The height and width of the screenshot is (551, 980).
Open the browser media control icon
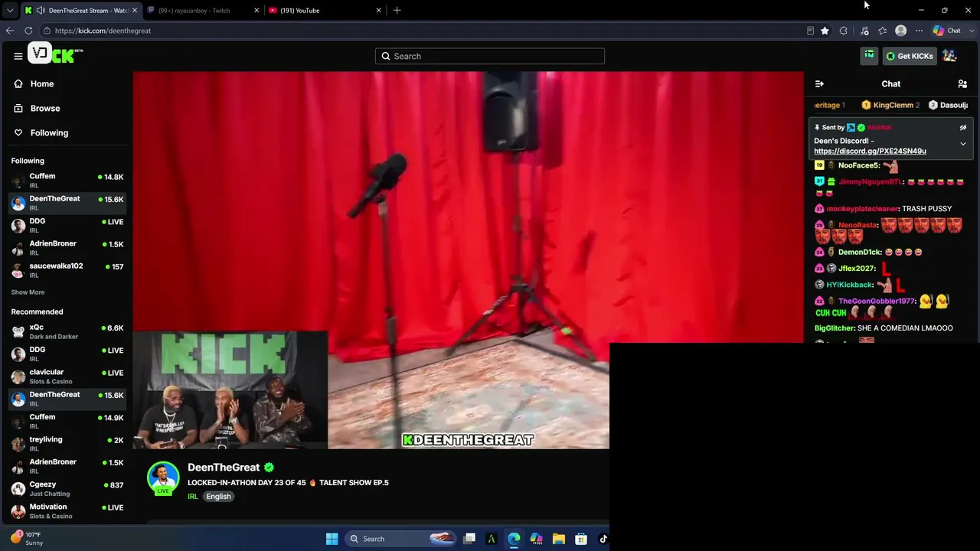click(864, 31)
